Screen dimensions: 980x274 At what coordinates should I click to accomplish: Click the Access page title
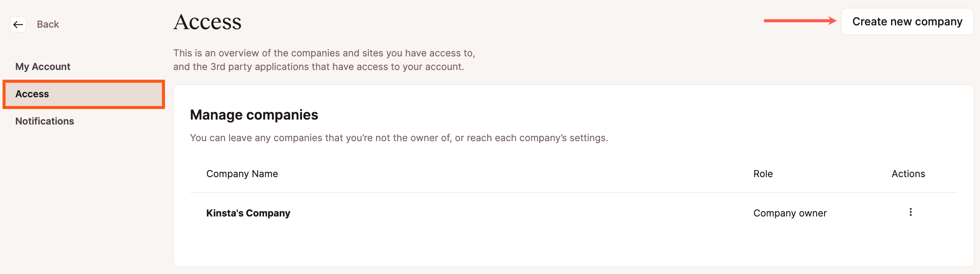[207, 22]
